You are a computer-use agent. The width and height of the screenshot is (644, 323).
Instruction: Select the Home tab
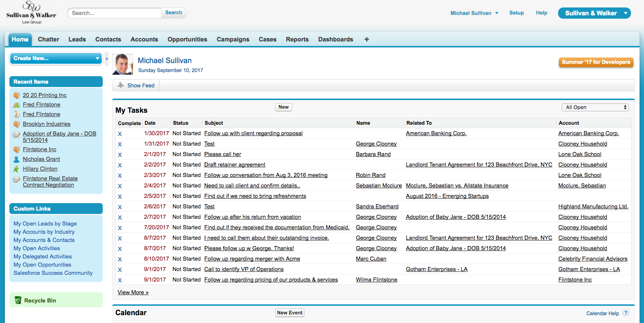pyautogui.click(x=20, y=39)
